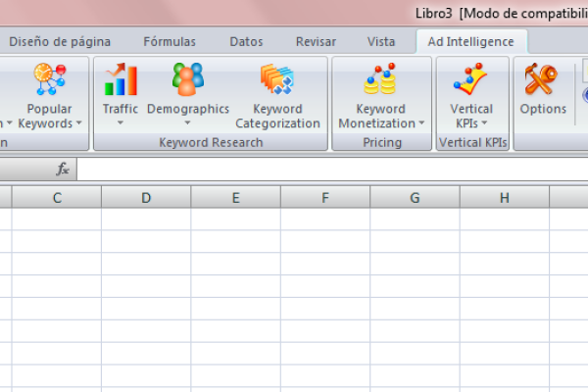Screen dimensions: 588x392
Task: Switch to Diseño de página tab
Action: [x=60, y=41]
